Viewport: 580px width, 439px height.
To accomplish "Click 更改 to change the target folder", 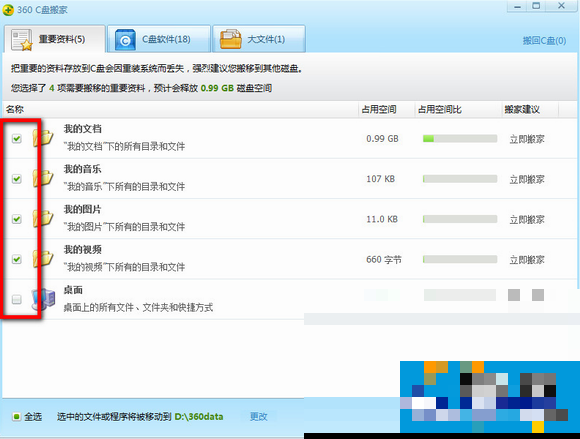I will [258, 417].
